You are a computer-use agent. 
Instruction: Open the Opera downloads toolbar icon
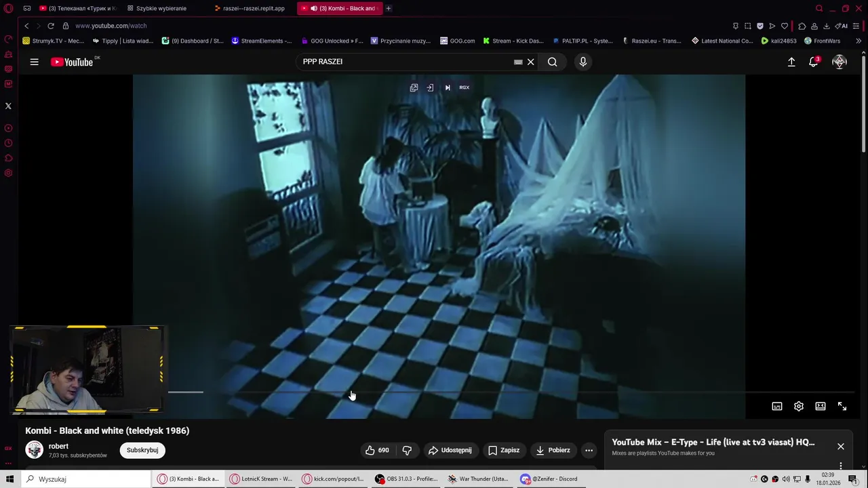827,26
